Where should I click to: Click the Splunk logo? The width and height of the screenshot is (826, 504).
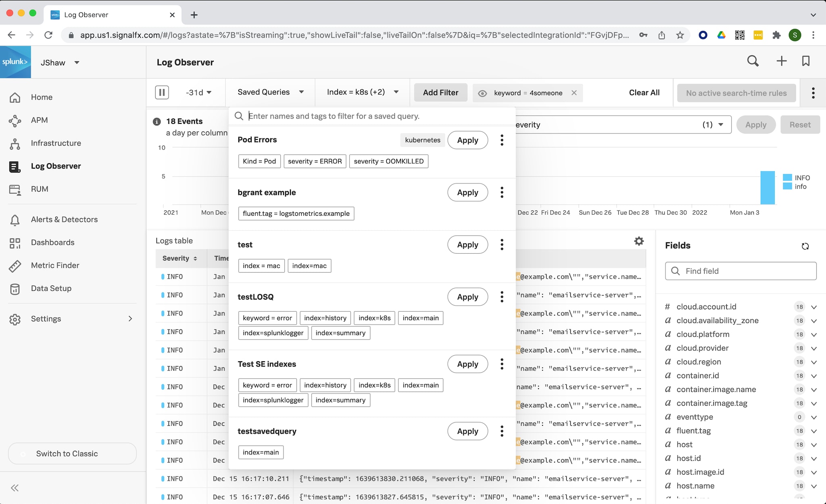pyautogui.click(x=15, y=62)
